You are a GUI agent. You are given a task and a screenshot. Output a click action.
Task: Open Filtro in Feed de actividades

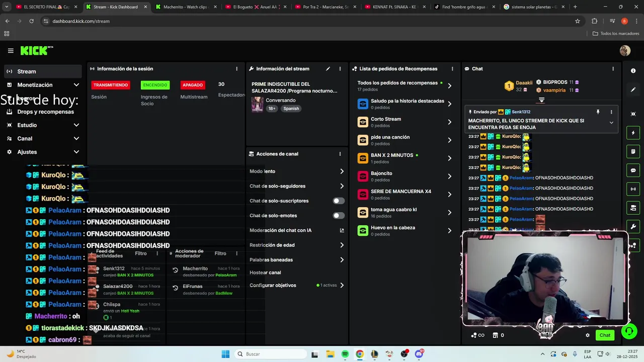click(x=141, y=253)
